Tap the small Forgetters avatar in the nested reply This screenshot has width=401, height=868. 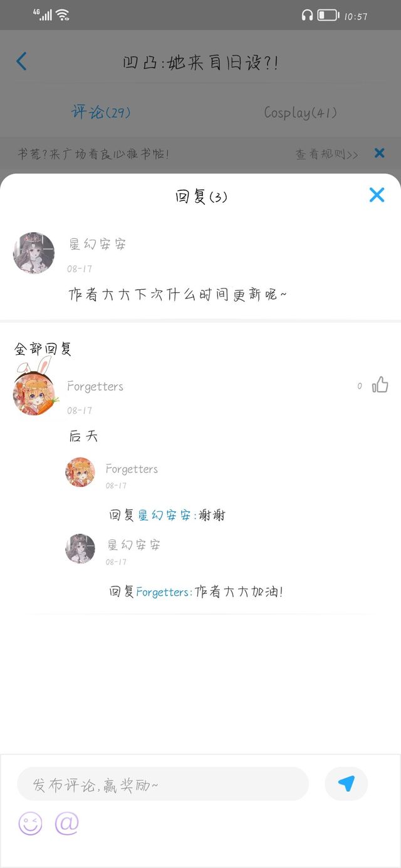(80, 472)
